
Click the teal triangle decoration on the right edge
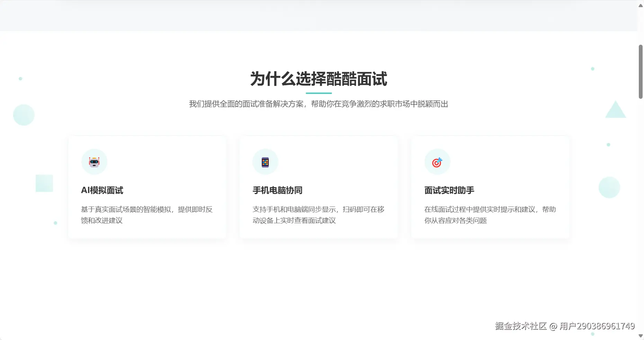(615, 111)
